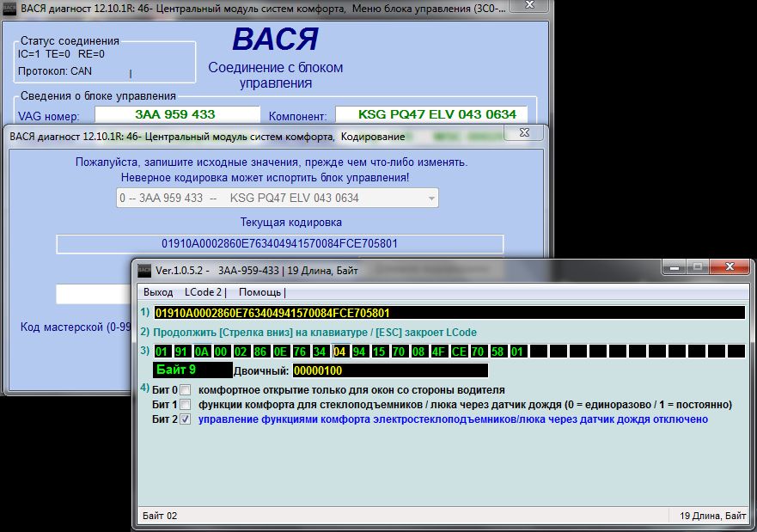This screenshot has height=532, width=757.
Task: Select byte cell 86
Action: pyautogui.click(x=260, y=352)
